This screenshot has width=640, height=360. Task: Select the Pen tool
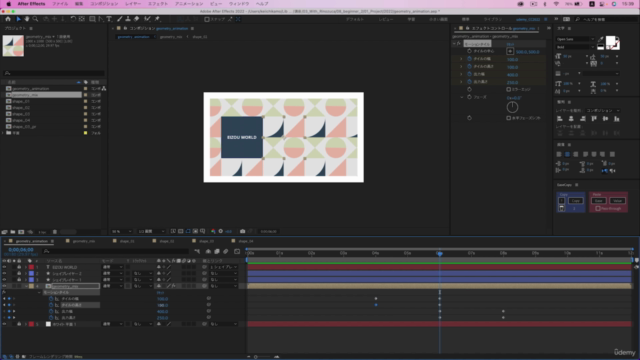pos(101,19)
